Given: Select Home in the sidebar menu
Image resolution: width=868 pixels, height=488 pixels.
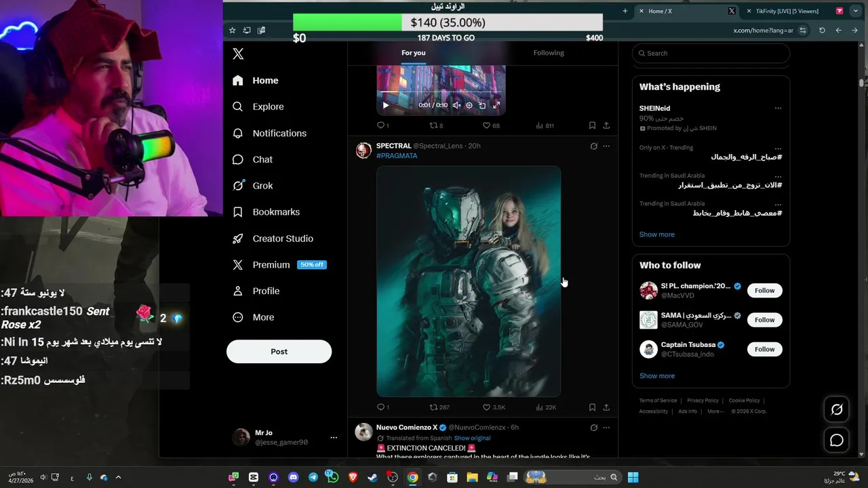Looking at the screenshot, I should pos(255,80).
